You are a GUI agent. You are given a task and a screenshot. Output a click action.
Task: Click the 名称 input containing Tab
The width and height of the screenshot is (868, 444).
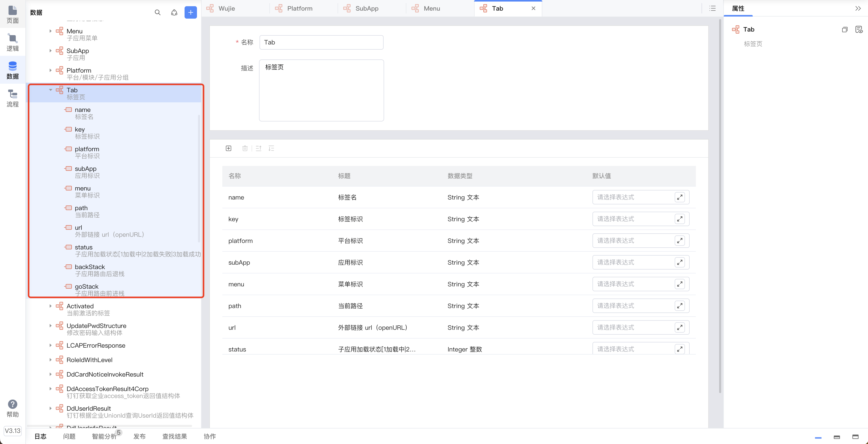(321, 42)
